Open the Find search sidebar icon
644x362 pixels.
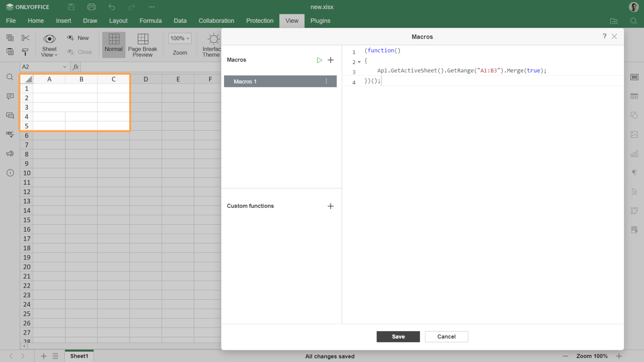10,77
